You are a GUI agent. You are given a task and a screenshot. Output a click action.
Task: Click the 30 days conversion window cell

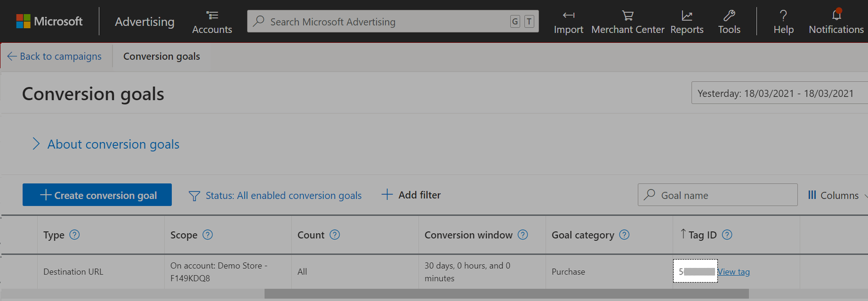[468, 272]
